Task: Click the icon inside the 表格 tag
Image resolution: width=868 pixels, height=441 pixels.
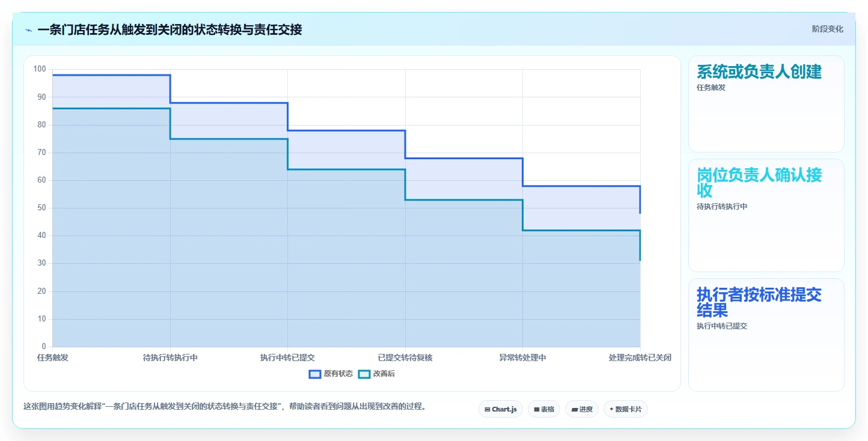Action: pos(536,409)
